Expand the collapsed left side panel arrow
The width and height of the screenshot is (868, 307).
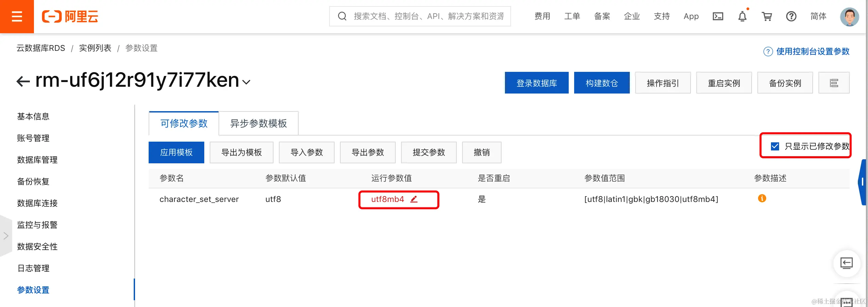(x=6, y=236)
